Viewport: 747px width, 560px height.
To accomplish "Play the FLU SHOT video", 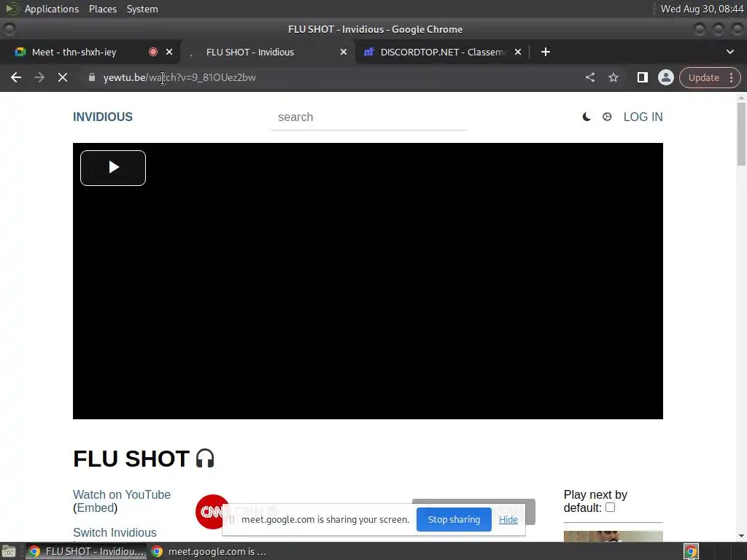I will [113, 168].
